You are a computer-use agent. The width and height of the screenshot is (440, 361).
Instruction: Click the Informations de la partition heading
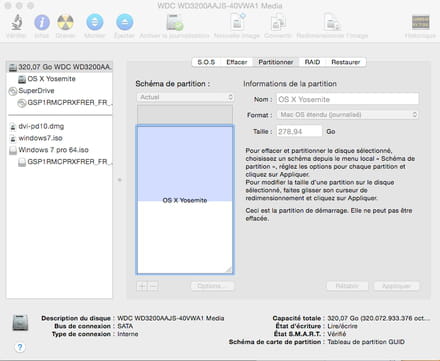pos(290,84)
